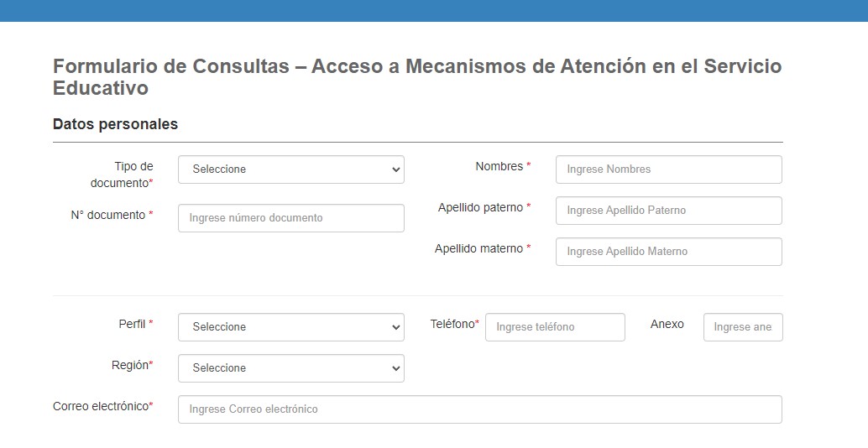The image size is (868, 448).
Task: Focus the Nombres text field
Action: [668, 169]
